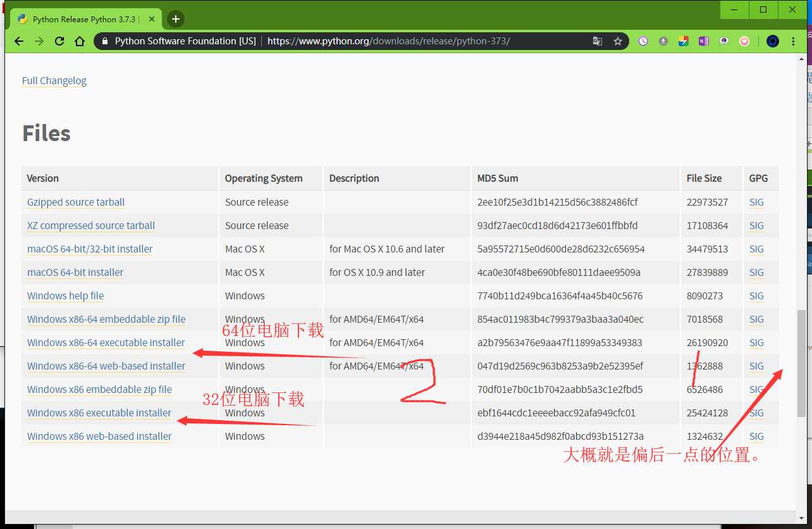View site info via padlock icon
The image size is (812, 529).
(x=104, y=41)
